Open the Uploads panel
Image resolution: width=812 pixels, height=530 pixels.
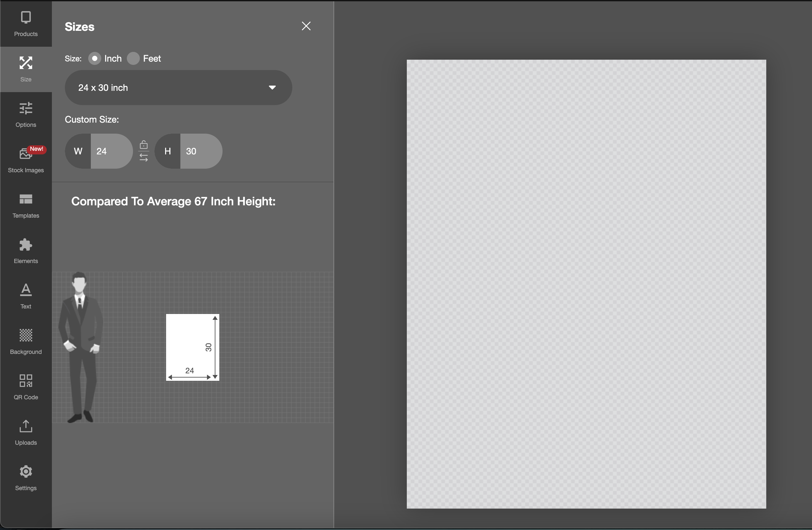(x=26, y=432)
